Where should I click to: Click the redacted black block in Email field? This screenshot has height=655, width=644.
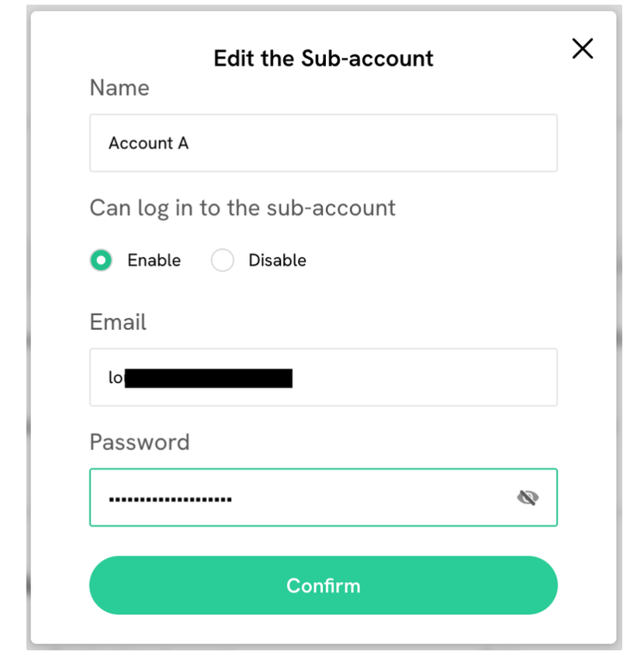(208, 378)
